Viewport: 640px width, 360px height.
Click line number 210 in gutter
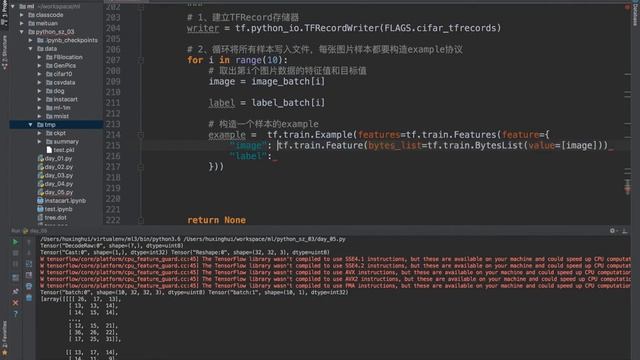(113, 92)
